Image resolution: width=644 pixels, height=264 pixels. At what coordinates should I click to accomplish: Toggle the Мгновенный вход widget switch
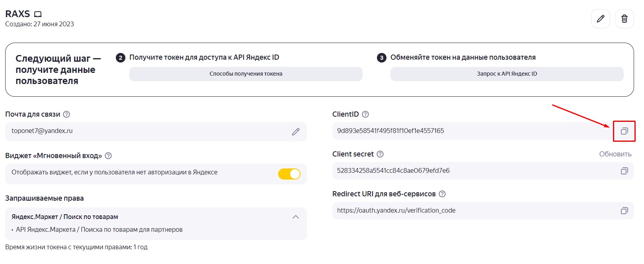289,174
